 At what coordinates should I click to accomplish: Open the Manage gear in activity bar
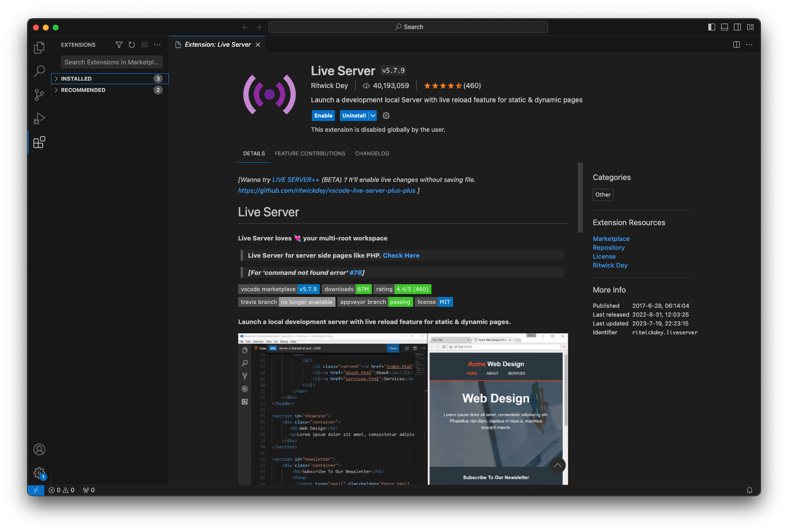pyautogui.click(x=39, y=473)
